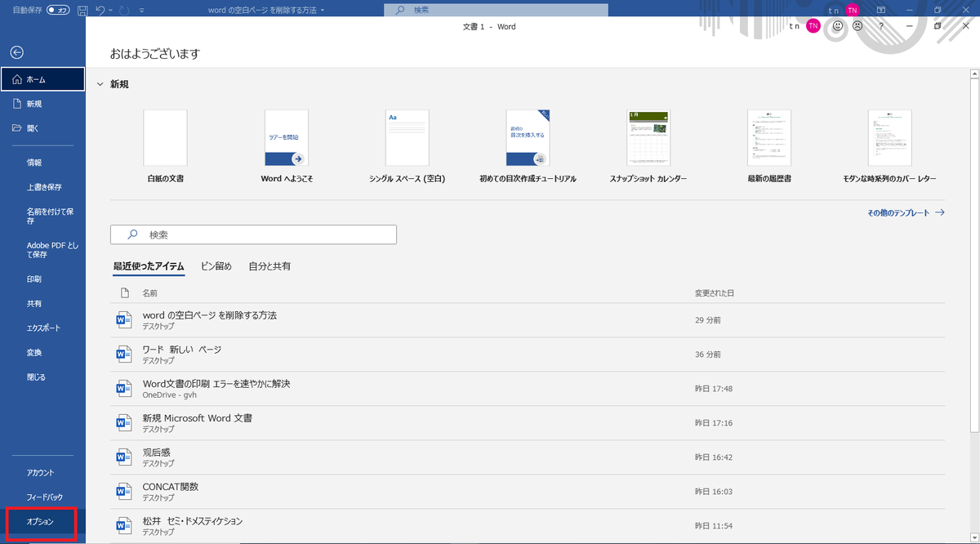This screenshot has height=544, width=980.
Task: Select 新規 in the sidebar
Action: [x=42, y=104]
